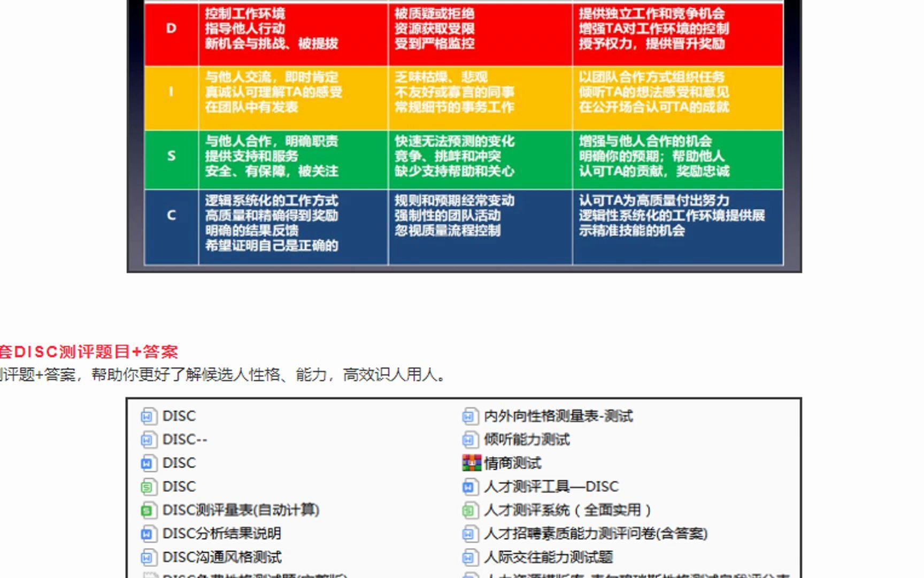This screenshot has width=924, height=578.
Task: Click the text 逻辑系统化的工作方式
Action: 271,201
